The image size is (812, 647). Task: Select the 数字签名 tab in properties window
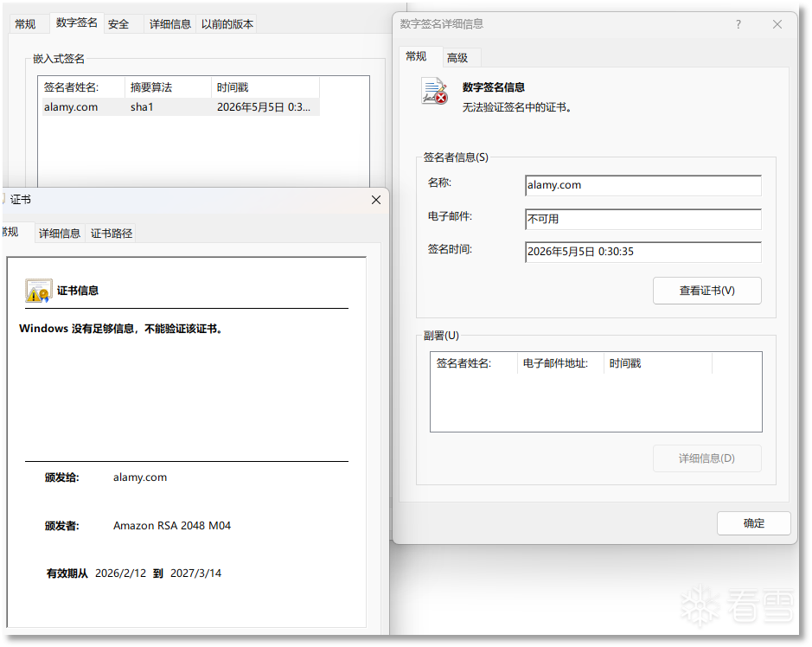[x=77, y=22]
